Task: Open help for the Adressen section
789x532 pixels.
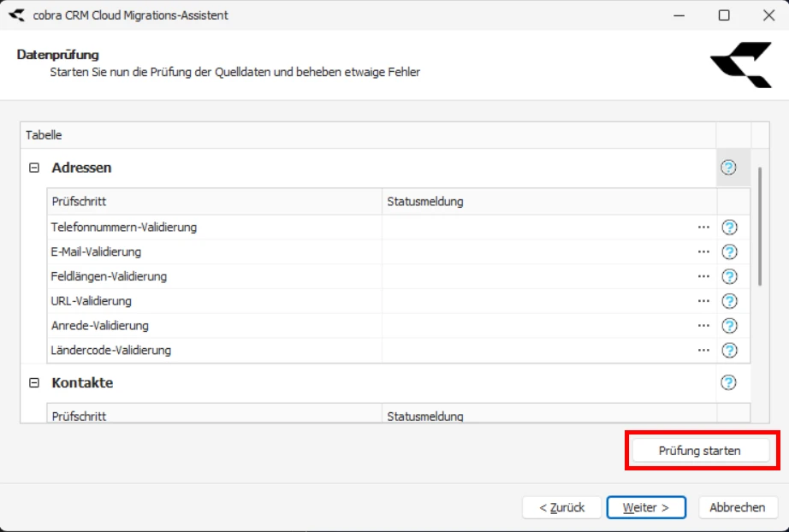Action: pyautogui.click(x=730, y=168)
